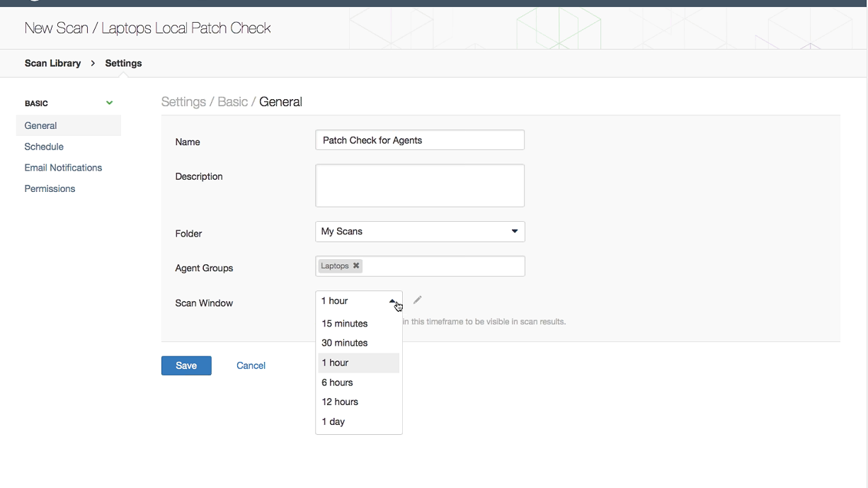Switch to Permissions settings
Screen dimensions: 868x488
[50, 189]
